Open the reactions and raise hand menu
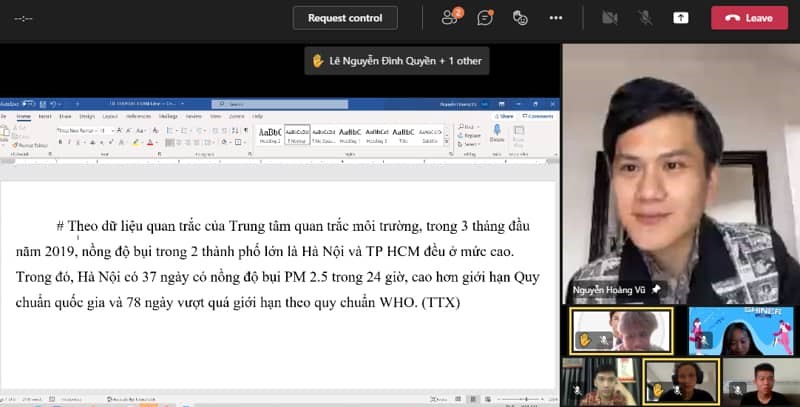This screenshot has height=407, width=800. point(519,17)
